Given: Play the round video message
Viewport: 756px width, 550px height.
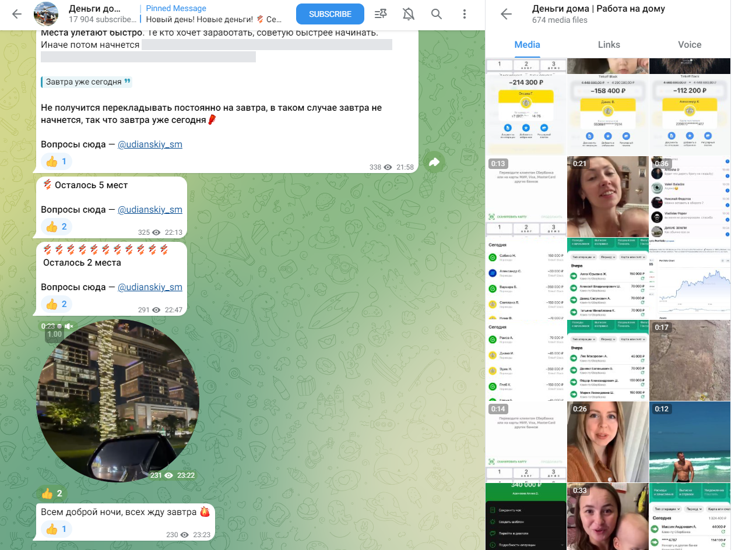Looking at the screenshot, I should tap(118, 401).
